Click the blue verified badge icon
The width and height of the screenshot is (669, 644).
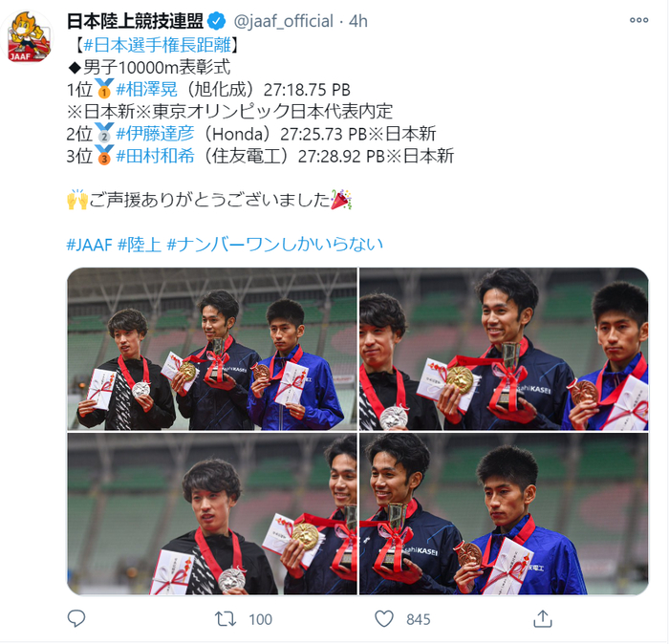[217, 21]
